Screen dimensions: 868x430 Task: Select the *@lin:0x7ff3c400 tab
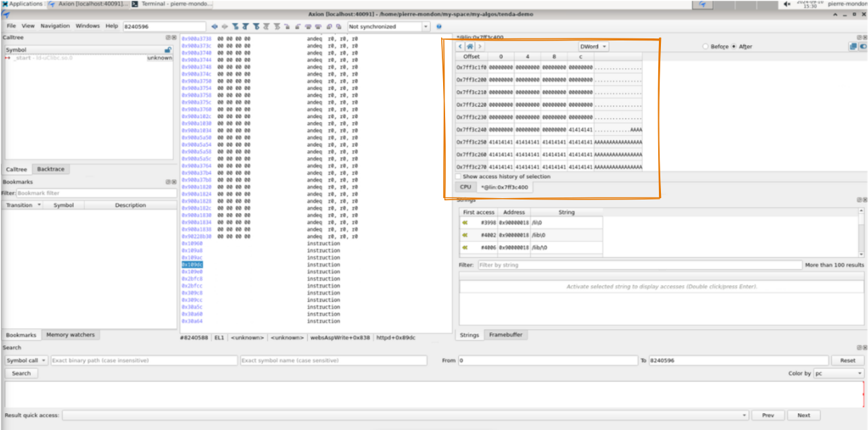(x=504, y=187)
